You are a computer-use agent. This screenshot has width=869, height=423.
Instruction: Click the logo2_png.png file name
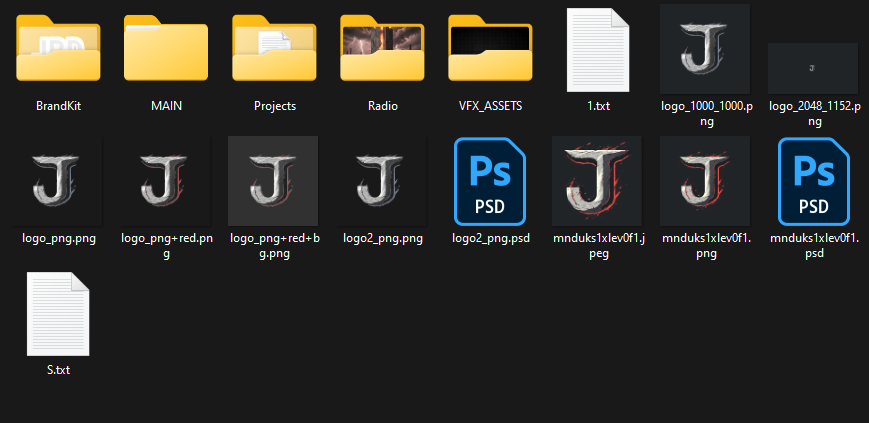pos(383,239)
